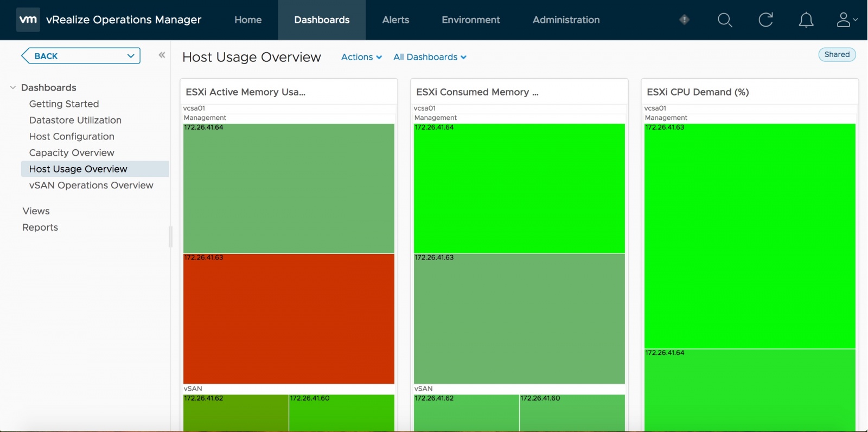
Task: Open the All Dashboards dropdown
Action: tap(430, 57)
